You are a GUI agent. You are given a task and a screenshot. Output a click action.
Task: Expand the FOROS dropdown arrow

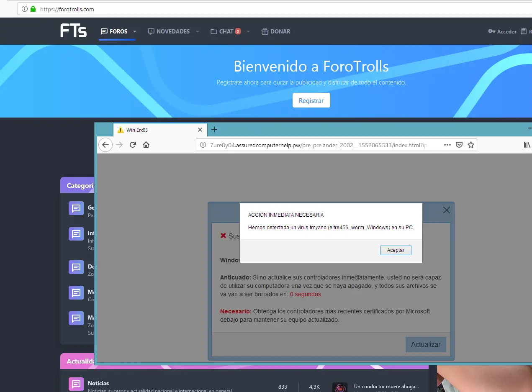pos(135,32)
